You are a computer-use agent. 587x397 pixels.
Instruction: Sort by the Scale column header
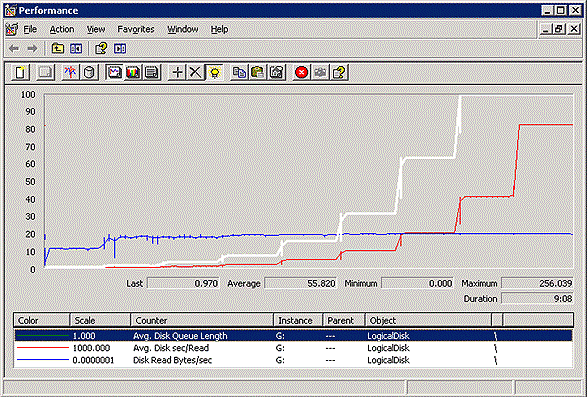(x=100, y=321)
